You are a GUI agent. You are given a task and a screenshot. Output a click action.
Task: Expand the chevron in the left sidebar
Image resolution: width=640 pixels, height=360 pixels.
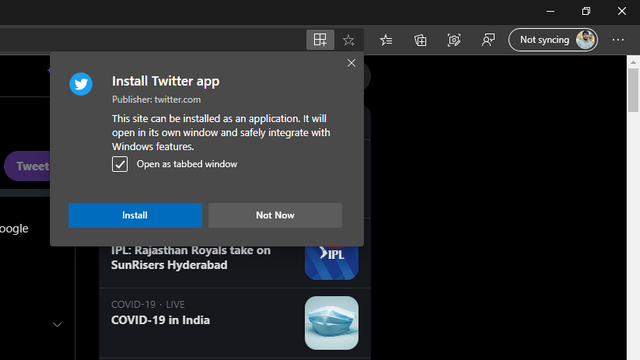(57, 325)
